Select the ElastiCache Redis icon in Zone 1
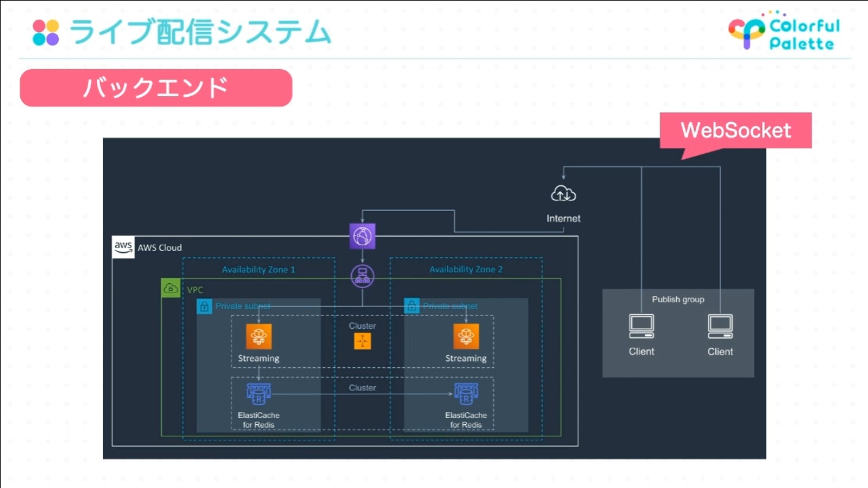The width and height of the screenshot is (868, 488). tap(259, 395)
